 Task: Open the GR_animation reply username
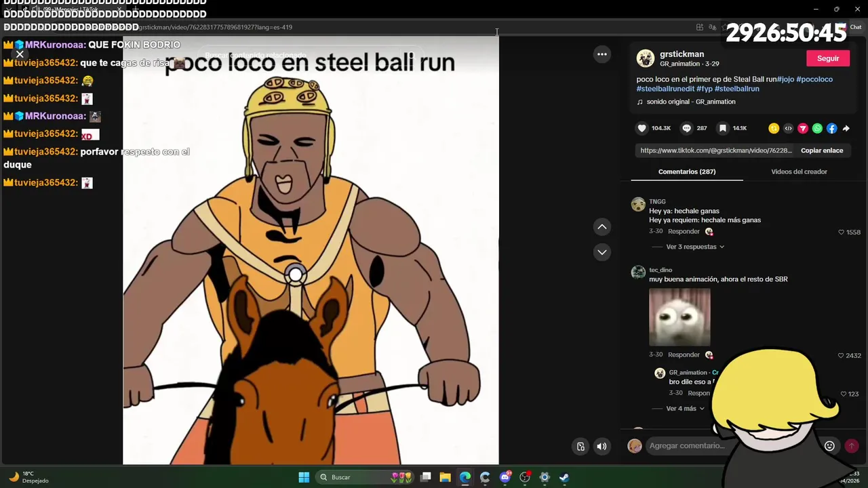click(x=688, y=373)
